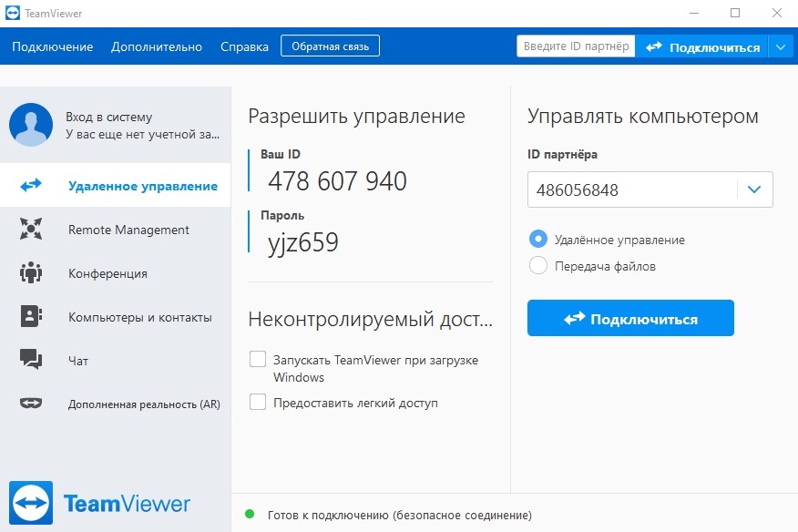Viewport: 798px width, 532px height.
Task: Open Дополненная реальность (AR) goggles icon
Action: [31, 404]
